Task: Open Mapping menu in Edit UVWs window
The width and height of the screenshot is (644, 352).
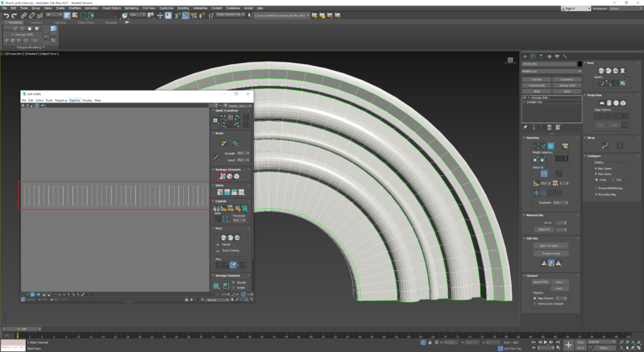Action: pyautogui.click(x=60, y=100)
